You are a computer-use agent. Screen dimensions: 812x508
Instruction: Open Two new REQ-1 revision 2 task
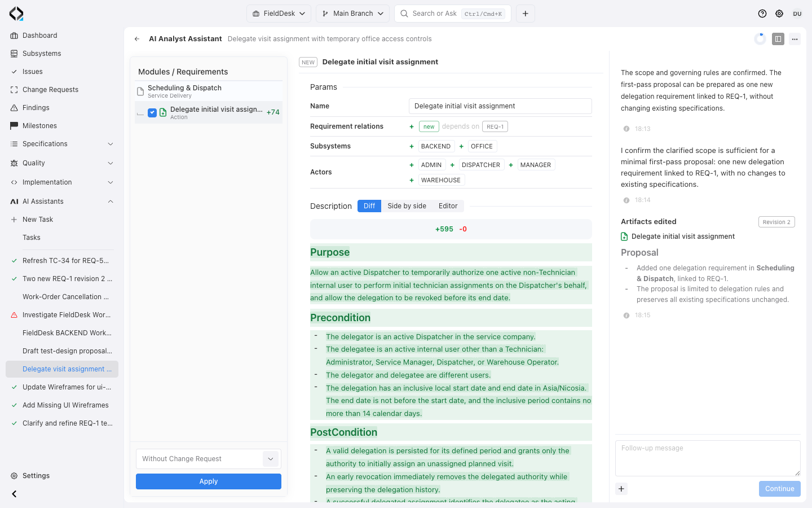click(62, 279)
